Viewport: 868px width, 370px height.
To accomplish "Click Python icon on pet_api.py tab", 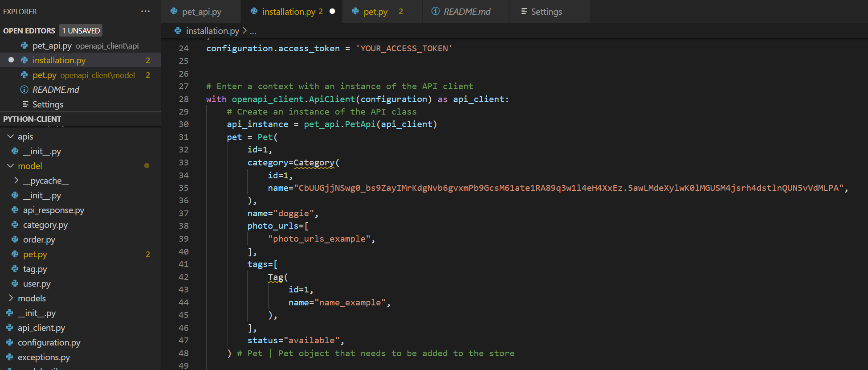I will pyautogui.click(x=174, y=12).
